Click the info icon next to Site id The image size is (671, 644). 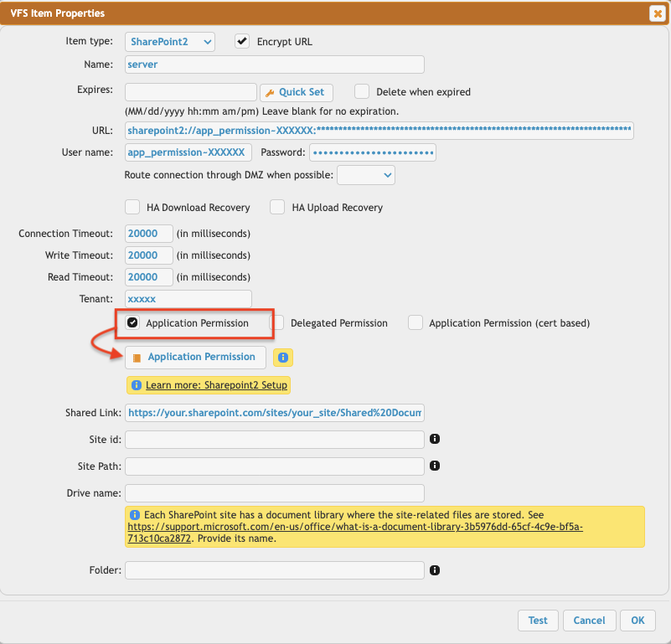tap(435, 439)
